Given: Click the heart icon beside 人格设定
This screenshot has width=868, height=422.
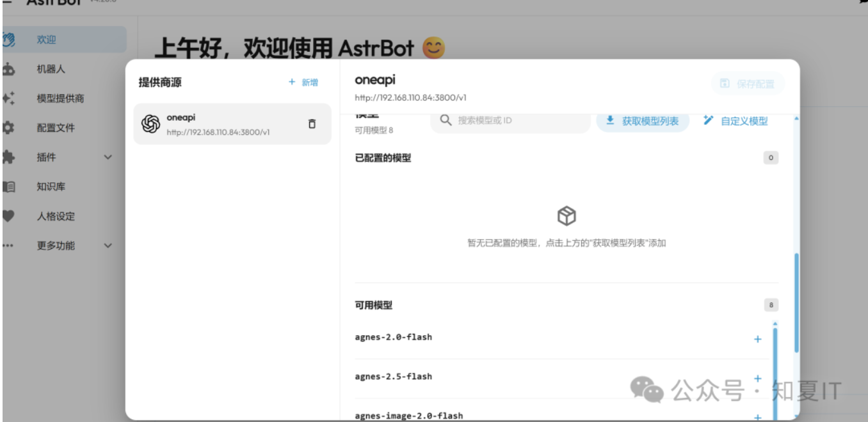Looking at the screenshot, I should 8,216.
